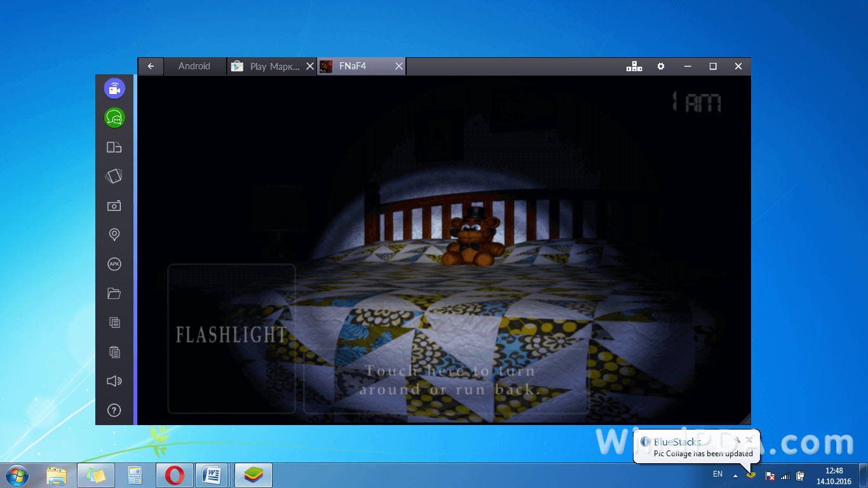Click the 1 AM clock text
Screen dimensions: 868x488
pyautogui.click(x=696, y=102)
